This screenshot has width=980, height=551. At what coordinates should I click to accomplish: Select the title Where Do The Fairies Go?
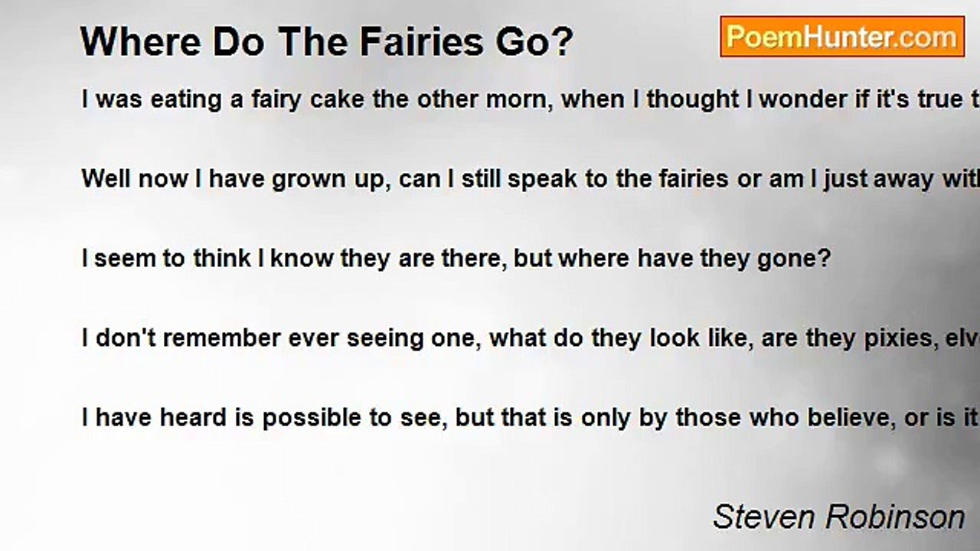point(327,43)
